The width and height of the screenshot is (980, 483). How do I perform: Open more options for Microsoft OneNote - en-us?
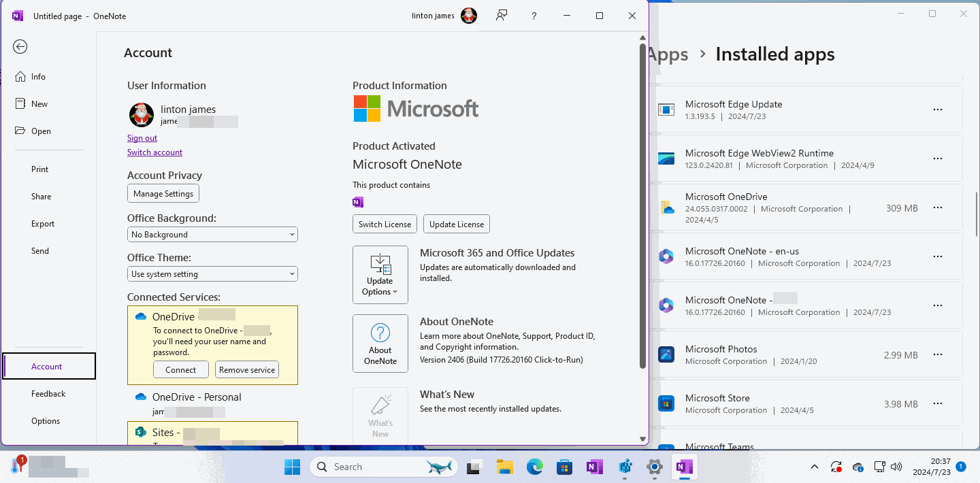(x=938, y=256)
